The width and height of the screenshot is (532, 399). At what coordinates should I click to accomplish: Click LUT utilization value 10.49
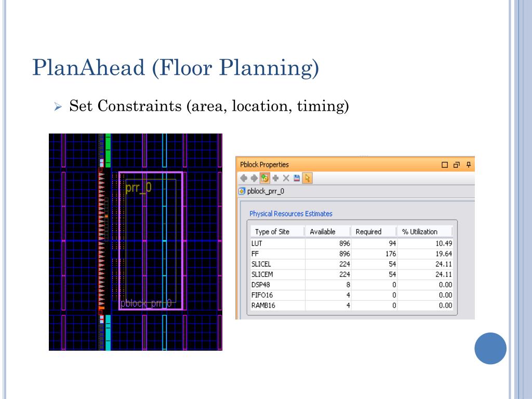[444, 243]
